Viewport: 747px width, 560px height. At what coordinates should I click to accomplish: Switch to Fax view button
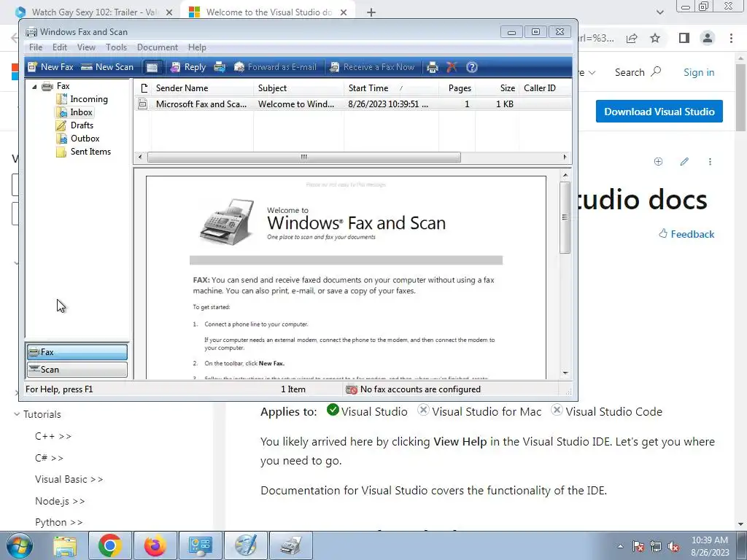[77, 352]
